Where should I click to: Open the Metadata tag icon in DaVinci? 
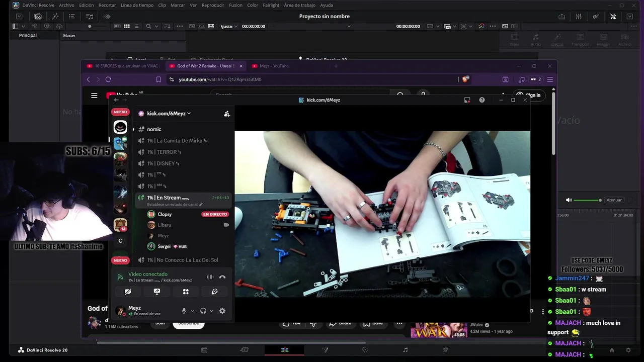coord(596,16)
